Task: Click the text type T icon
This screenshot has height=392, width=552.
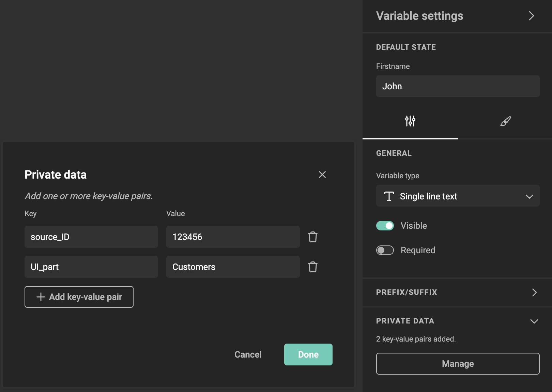Action: 389,196
